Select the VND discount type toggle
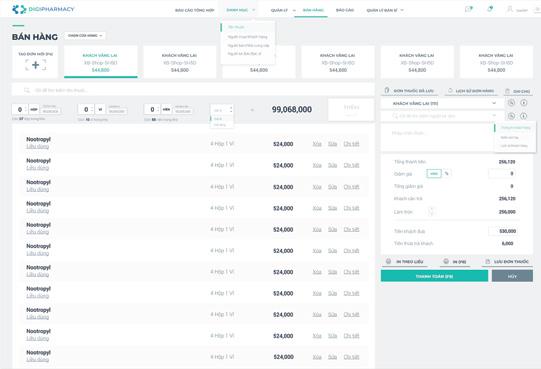541x369 pixels. click(434, 173)
